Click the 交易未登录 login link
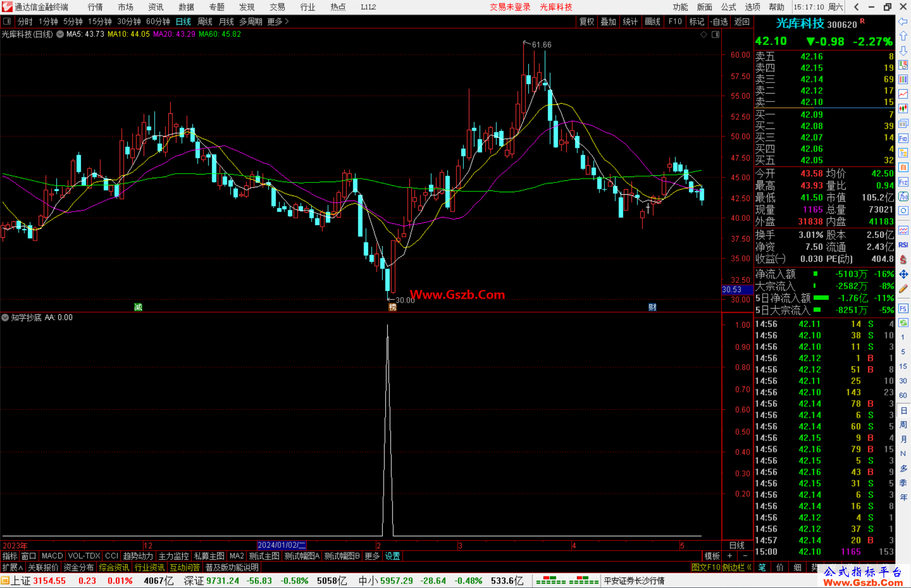The height and width of the screenshot is (588, 911). (x=510, y=7)
